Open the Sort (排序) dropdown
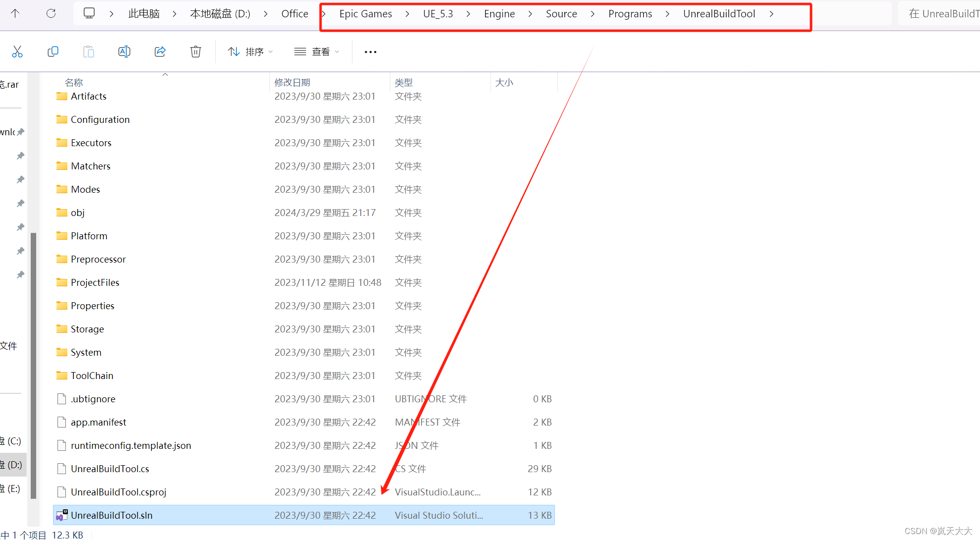 (250, 52)
